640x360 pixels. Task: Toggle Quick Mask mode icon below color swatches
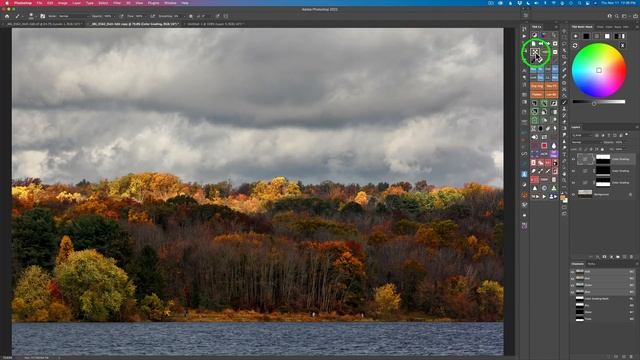point(564,207)
